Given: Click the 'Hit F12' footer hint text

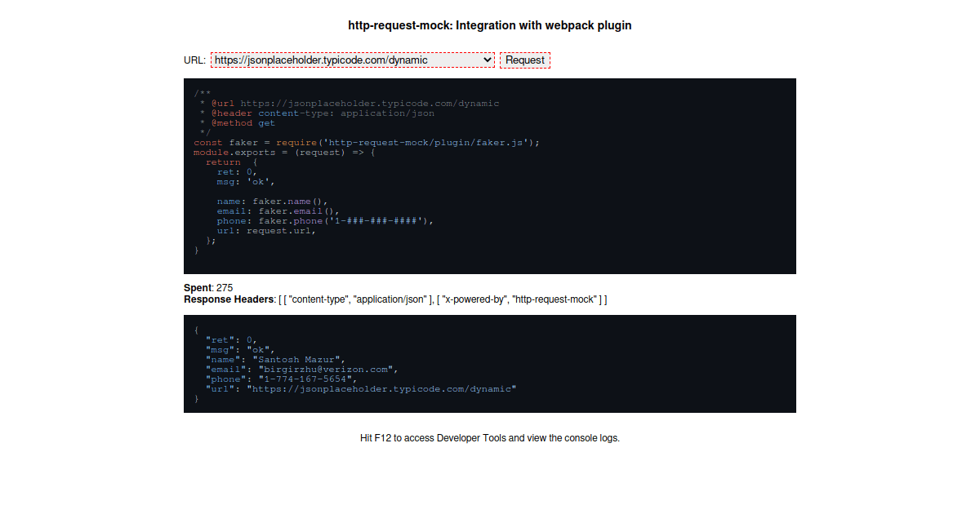Looking at the screenshot, I should click(489, 438).
